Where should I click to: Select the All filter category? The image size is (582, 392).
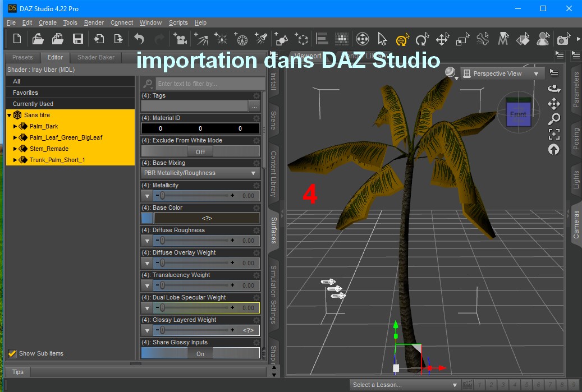[x=71, y=81]
